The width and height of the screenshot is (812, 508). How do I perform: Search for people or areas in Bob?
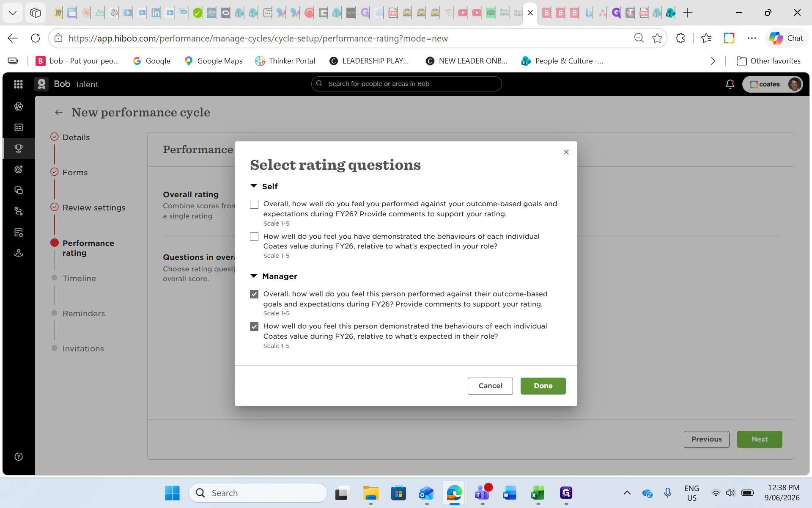(x=406, y=84)
